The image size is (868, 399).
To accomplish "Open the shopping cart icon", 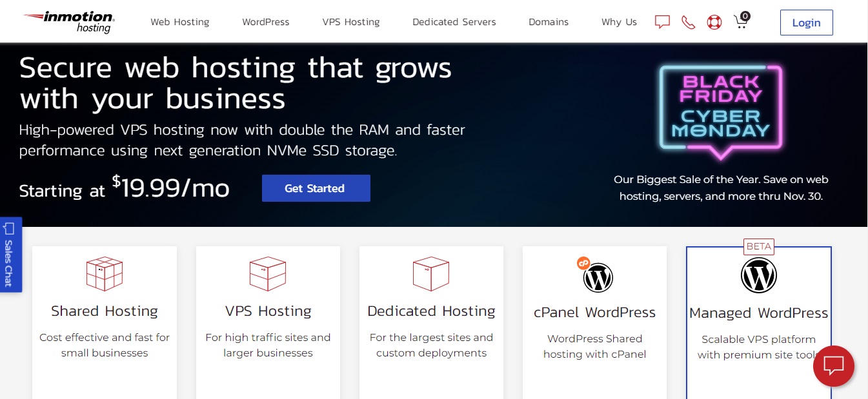I will [x=741, y=23].
